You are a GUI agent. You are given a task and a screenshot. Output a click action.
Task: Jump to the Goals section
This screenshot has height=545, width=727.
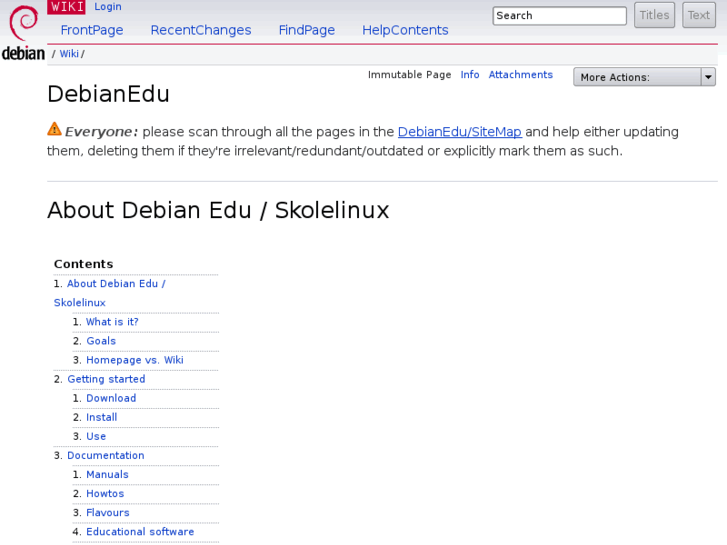click(x=101, y=341)
